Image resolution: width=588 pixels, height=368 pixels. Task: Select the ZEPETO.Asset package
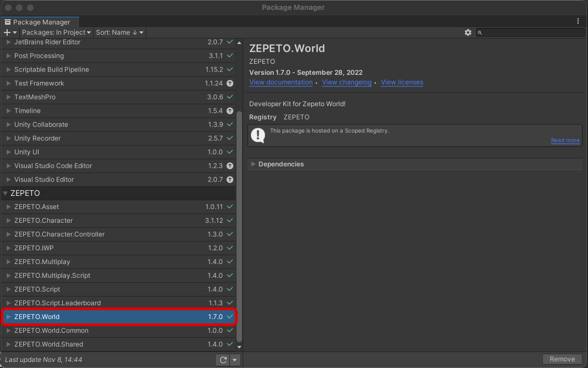pos(118,207)
